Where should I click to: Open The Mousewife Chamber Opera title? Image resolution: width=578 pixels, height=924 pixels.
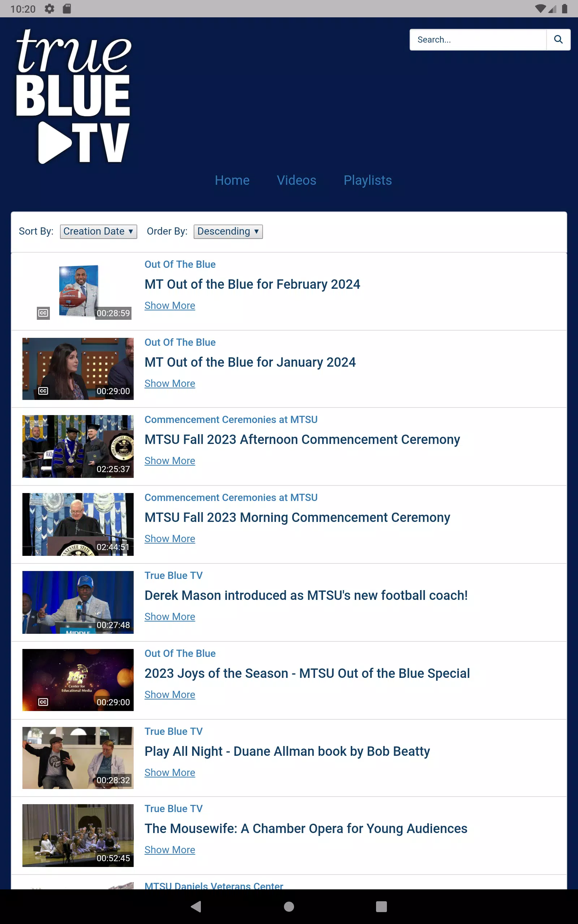click(x=306, y=829)
